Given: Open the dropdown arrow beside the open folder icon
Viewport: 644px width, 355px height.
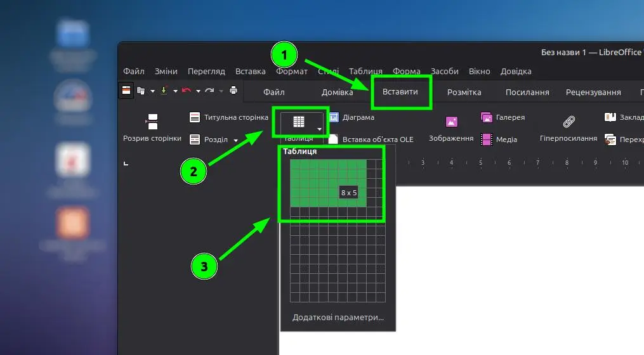Looking at the screenshot, I should [152, 91].
